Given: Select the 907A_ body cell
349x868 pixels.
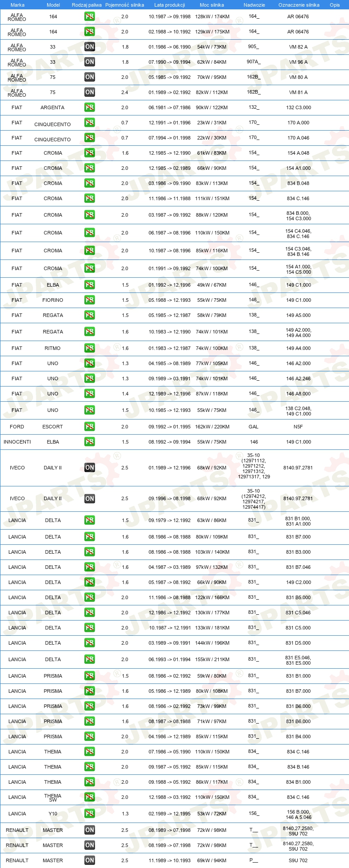Looking at the screenshot, I should [253, 62].
